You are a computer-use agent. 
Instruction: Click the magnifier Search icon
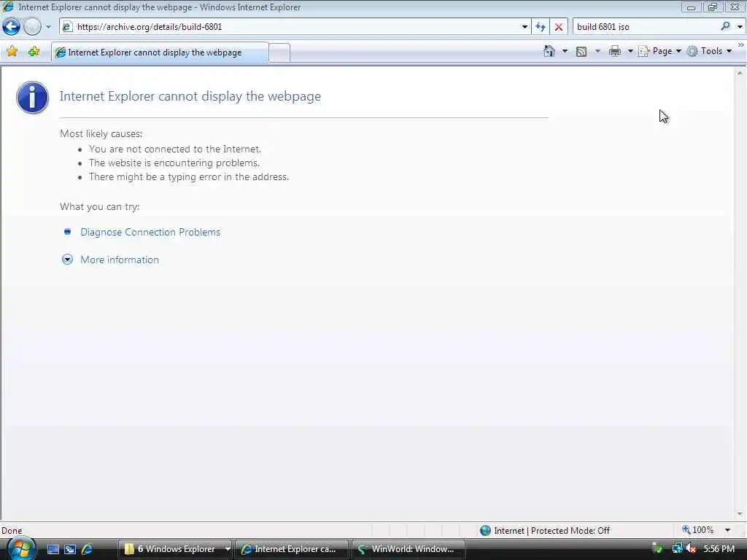pos(726,27)
